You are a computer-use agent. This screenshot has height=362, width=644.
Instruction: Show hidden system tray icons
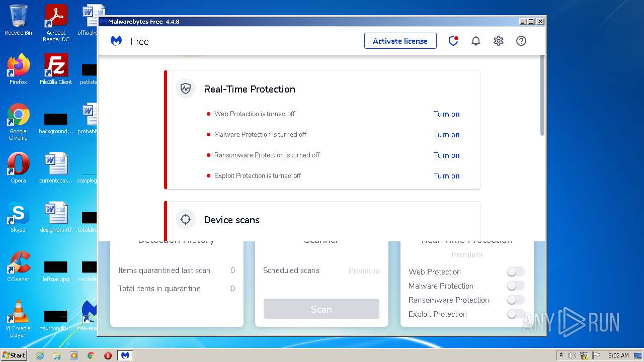[x=561, y=355]
